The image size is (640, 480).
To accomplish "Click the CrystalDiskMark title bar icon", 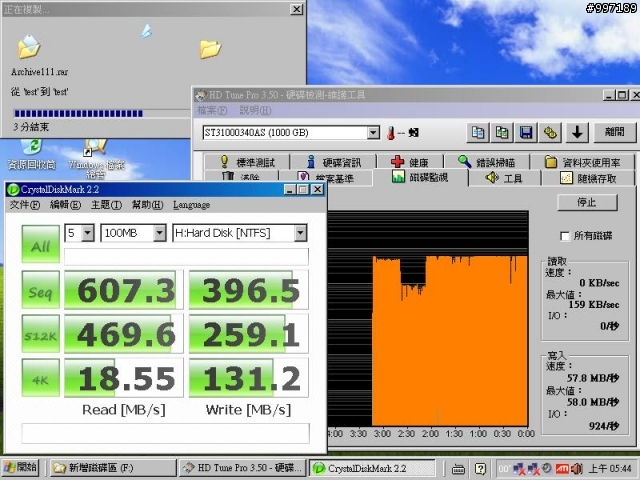I will click(13, 189).
